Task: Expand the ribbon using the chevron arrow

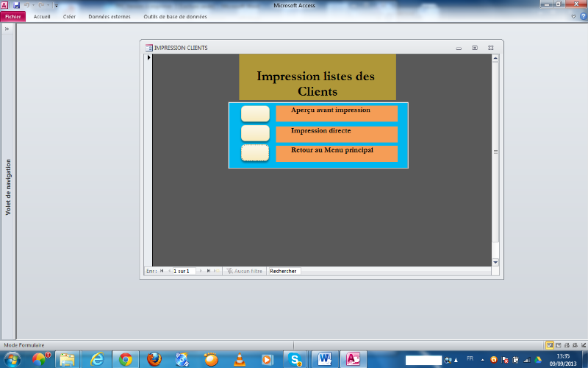Action: 573,16
